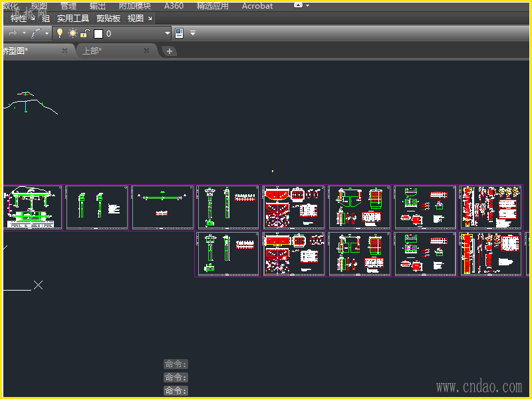The height and width of the screenshot is (399, 532).
Task: Open the 精选应用 ribbon tab
Action: pos(213,6)
